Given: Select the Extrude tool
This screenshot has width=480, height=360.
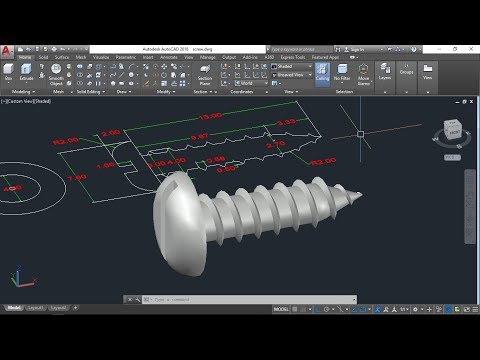Looking at the screenshot, I should (x=26, y=73).
